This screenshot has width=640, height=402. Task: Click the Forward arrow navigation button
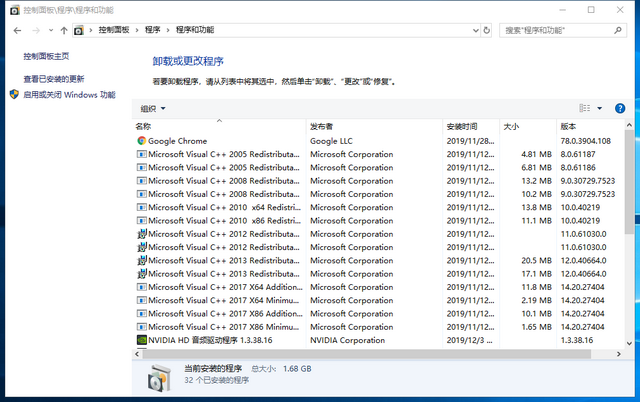pyautogui.click(x=36, y=30)
